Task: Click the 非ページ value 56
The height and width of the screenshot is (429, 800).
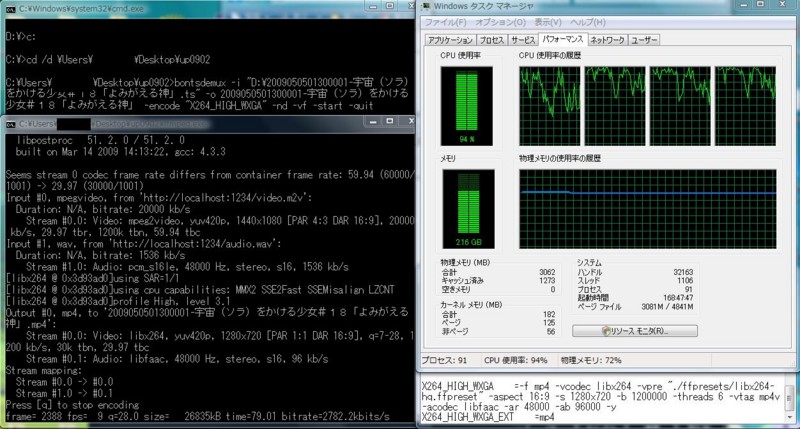Action: [551, 332]
